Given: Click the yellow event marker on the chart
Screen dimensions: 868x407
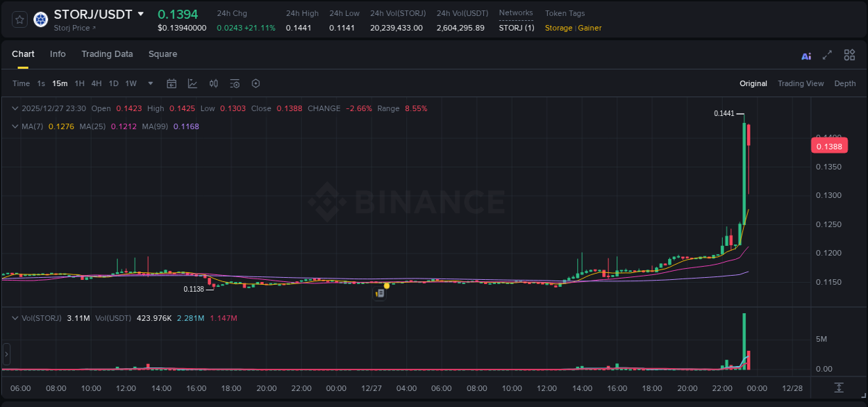Looking at the screenshot, I should pyautogui.click(x=386, y=286).
